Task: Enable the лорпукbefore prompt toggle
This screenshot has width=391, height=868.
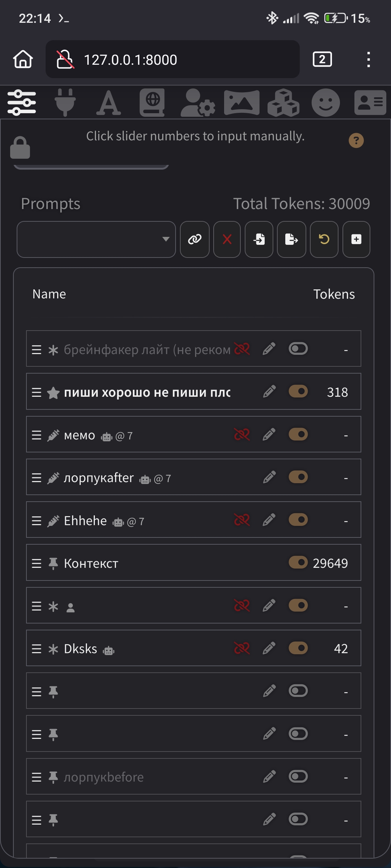Action: pyautogui.click(x=298, y=776)
